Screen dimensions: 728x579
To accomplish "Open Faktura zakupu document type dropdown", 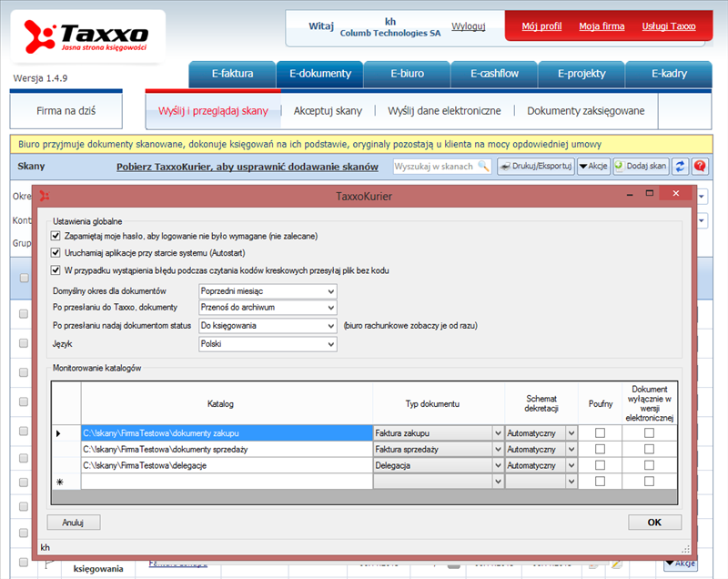I will [x=439, y=433].
